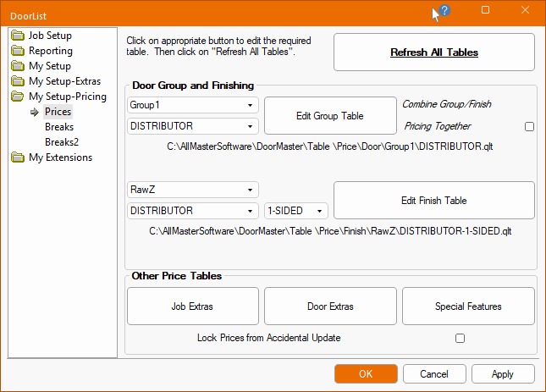Viewport: 546px width, 392px height.
Task: Click the Job Setup folder icon
Action: click(x=19, y=36)
